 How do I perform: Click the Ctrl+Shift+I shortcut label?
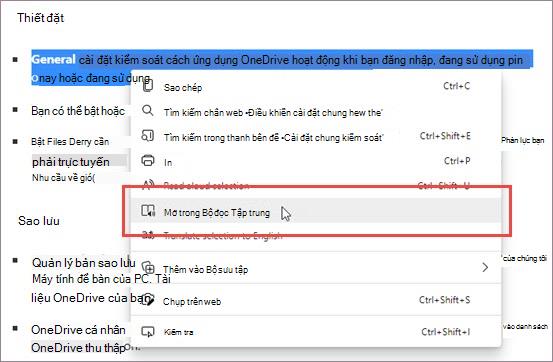click(446, 332)
